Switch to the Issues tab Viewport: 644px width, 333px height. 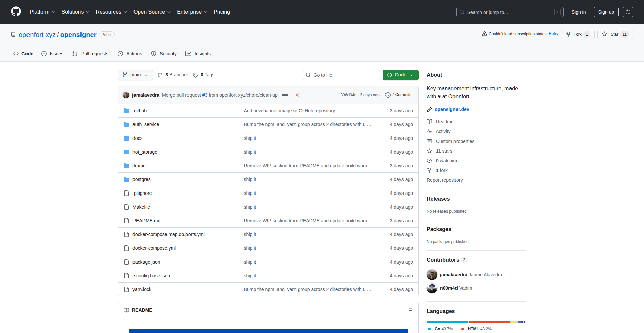tap(52, 54)
